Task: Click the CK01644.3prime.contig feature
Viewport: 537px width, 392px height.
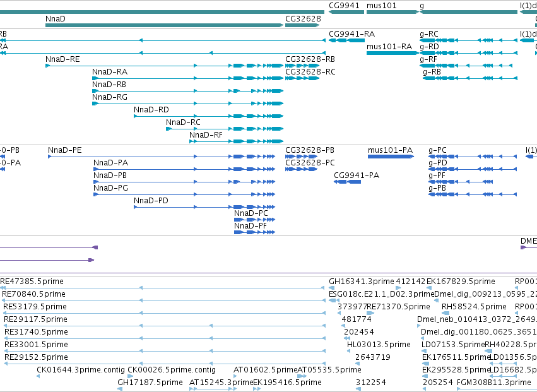Action: 38,376
